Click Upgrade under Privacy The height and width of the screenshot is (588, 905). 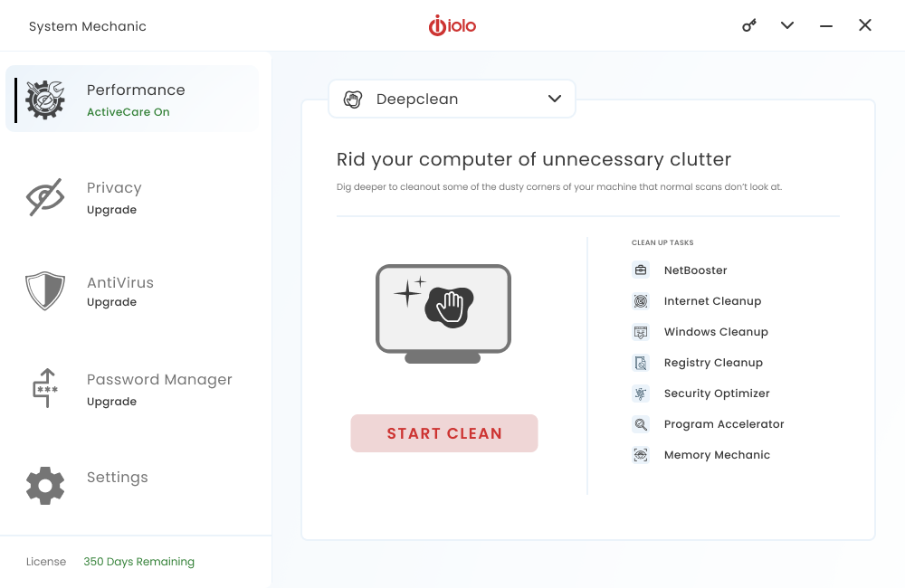tap(111, 210)
